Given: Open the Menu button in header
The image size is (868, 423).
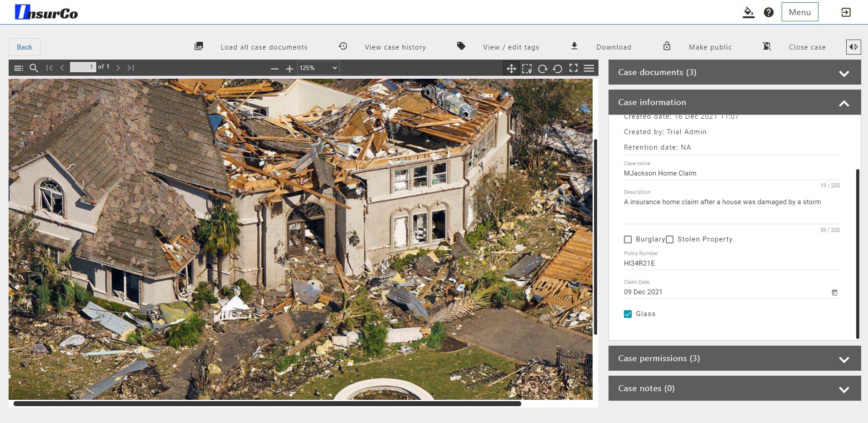Looking at the screenshot, I should point(799,12).
